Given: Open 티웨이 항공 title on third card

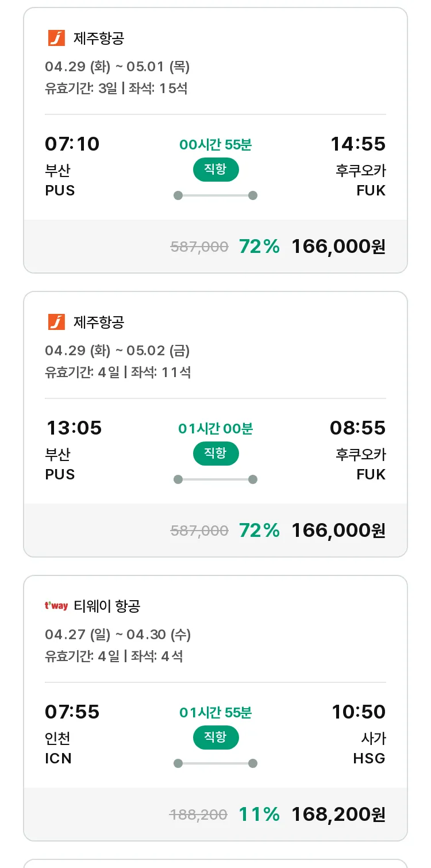Looking at the screenshot, I should (x=107, y=606).
